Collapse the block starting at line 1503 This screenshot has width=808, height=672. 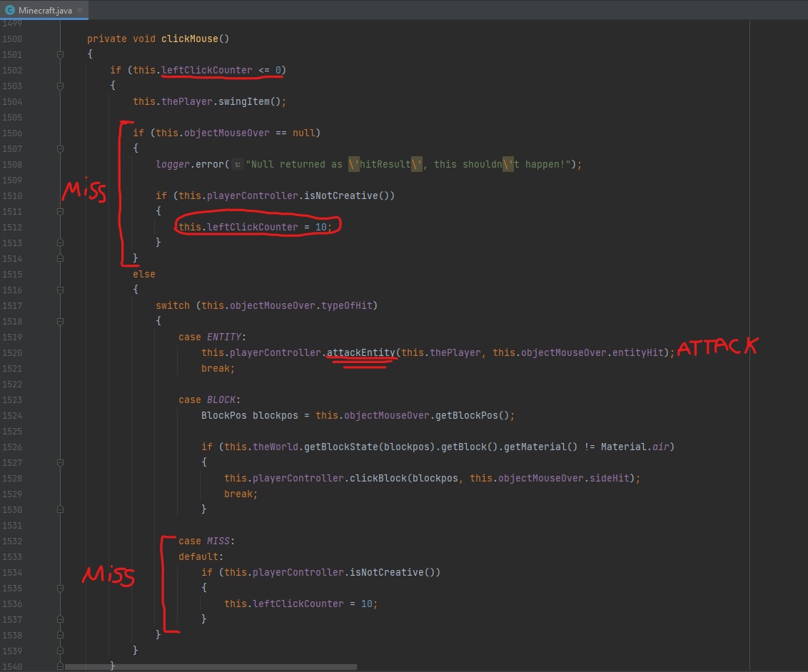pyautogui.click(x=61, y=86)
